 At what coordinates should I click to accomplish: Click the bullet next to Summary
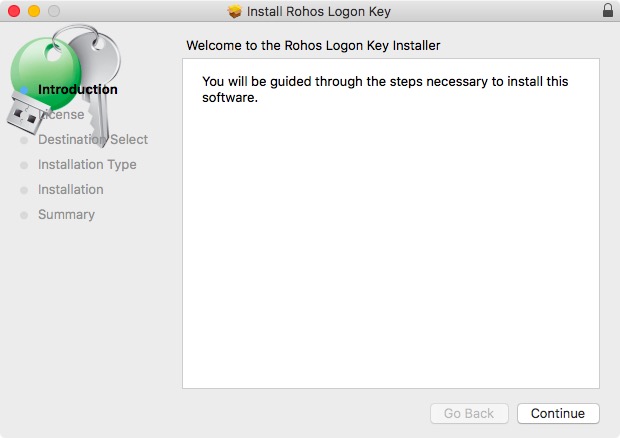click(x=25, y=215)
